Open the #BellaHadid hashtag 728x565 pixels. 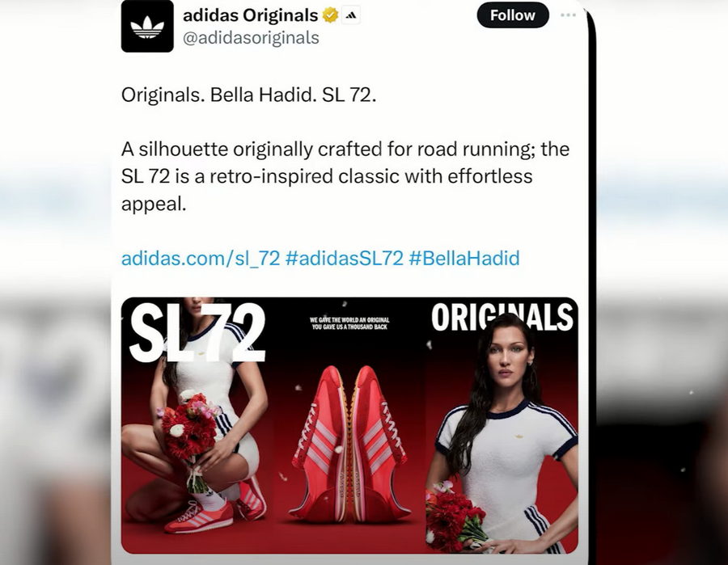point(464,259)
